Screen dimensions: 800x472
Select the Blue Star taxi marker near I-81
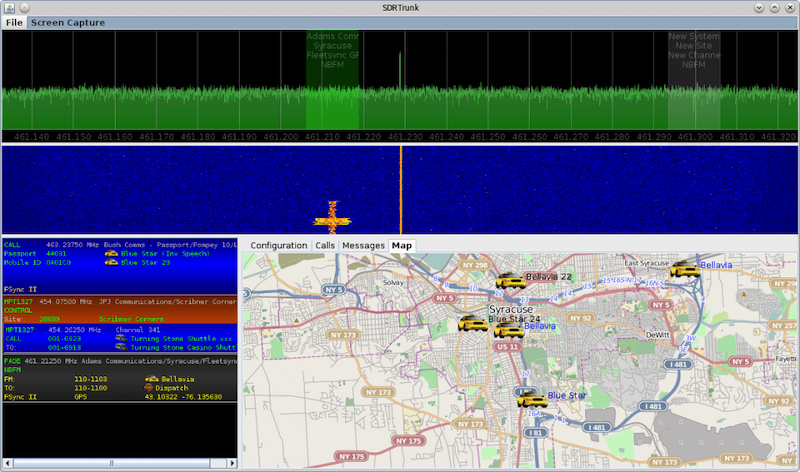(x=531, y=398)
